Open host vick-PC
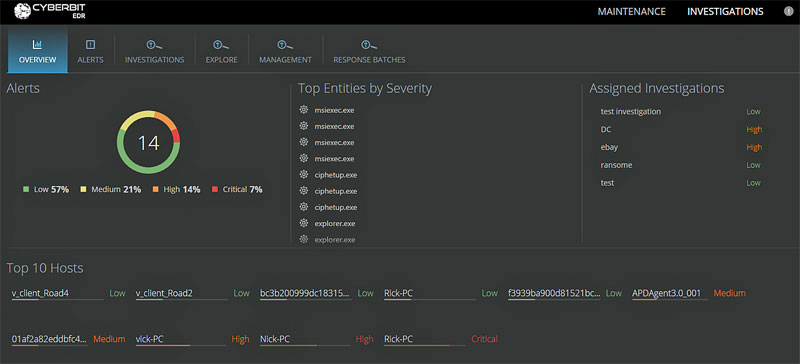 [x=149, y=339]
